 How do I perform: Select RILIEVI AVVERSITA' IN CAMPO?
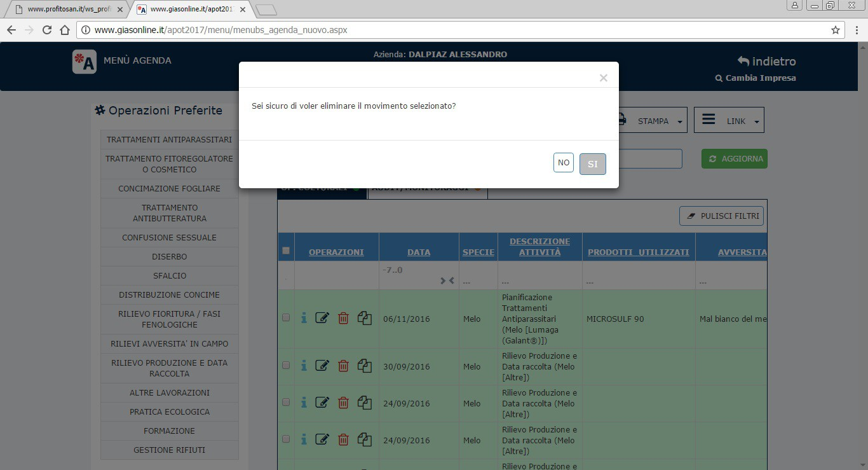(x=169, y=343)
